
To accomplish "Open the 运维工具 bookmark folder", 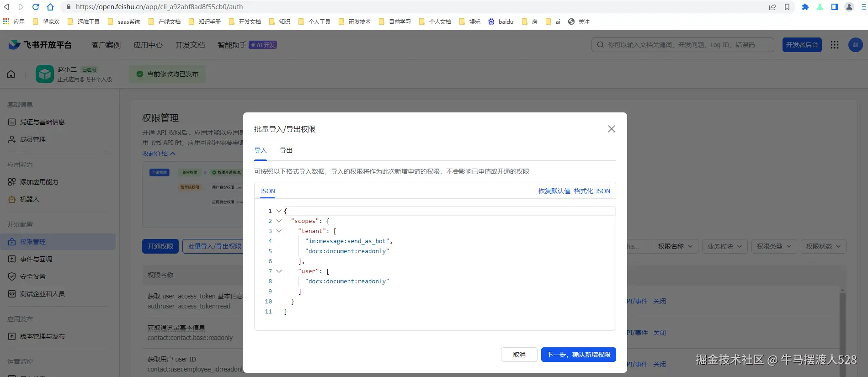I will click(x=84, y=21).
